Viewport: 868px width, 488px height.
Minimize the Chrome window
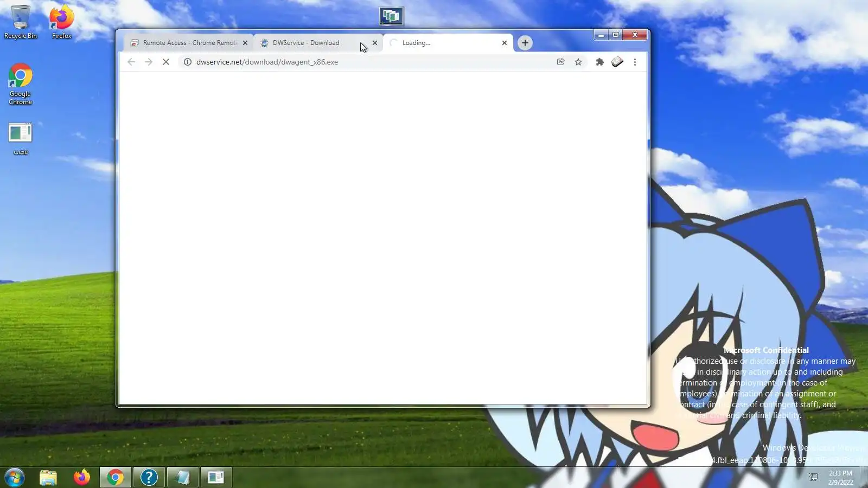tap(601, 35)
